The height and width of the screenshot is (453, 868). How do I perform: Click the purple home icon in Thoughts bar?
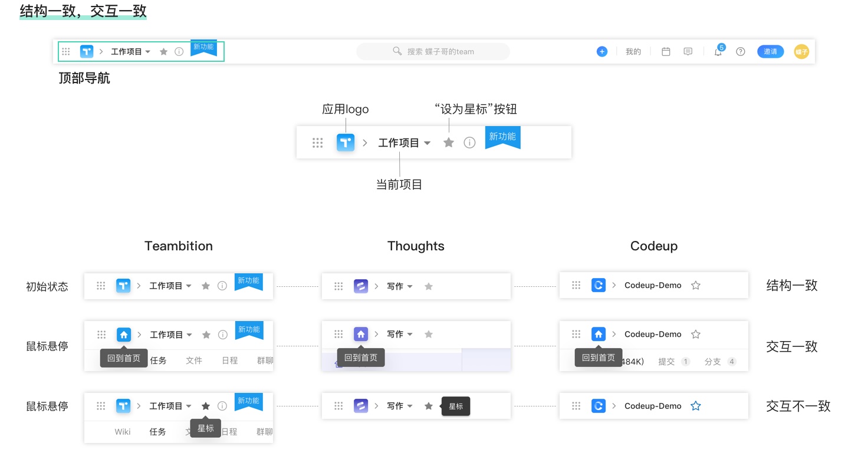pyautogui.click(x=361, y=334)
